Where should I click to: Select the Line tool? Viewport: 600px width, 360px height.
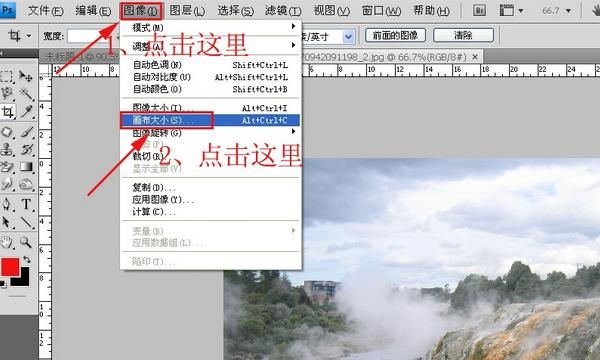(26, 222)
